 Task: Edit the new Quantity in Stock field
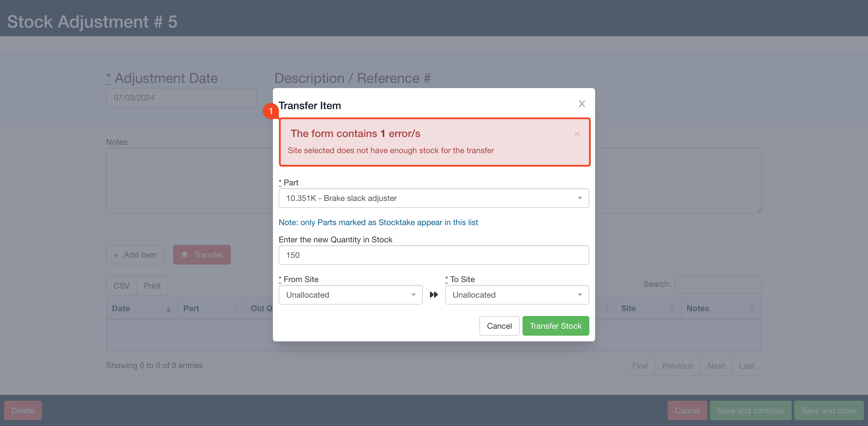pos(434,255)
